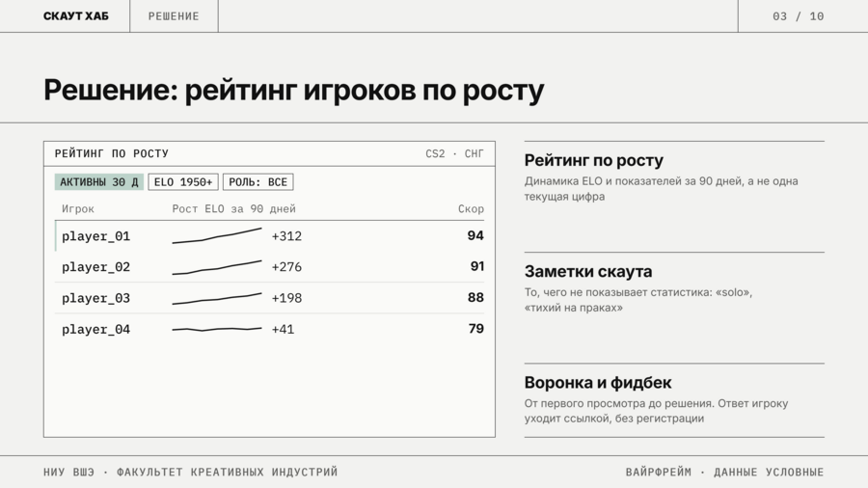868x488 pixels.
Task: Click the 03 / 10 page counter
Action: [x=799, y=16]
